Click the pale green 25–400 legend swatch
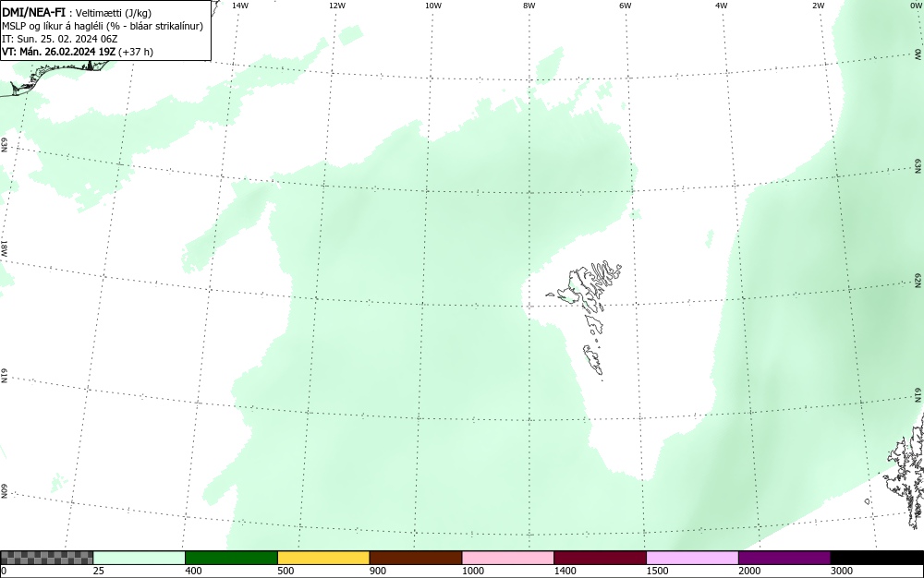Screen dimensions: 924x578 click(140, 558)
